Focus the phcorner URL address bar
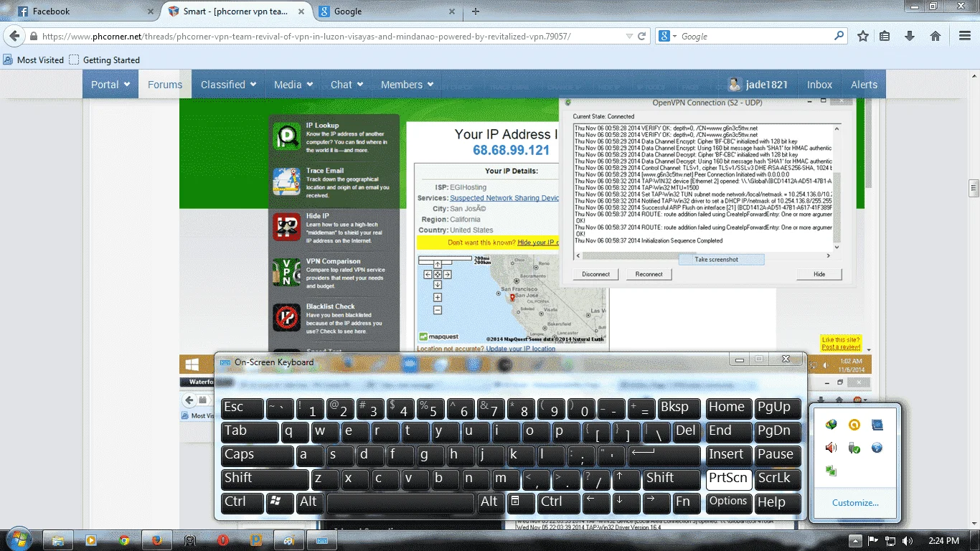The height and width of the screenshot is (551, 980). pos(330,36)
